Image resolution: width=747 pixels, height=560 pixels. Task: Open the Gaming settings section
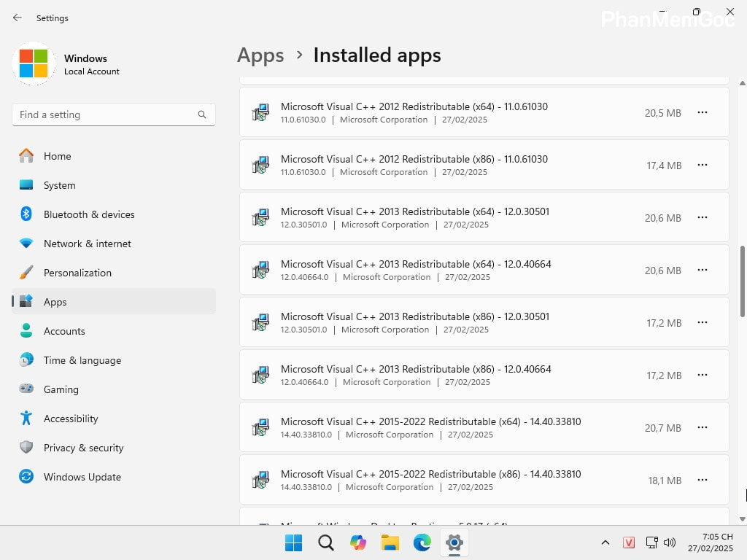(x=61, y=389)
